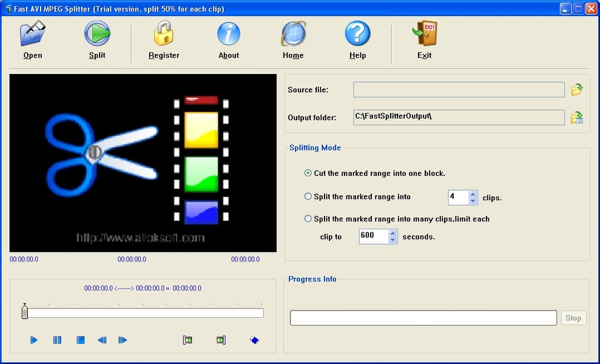Click the progress bar in Progress Info
600x364 pixels.
423,318
